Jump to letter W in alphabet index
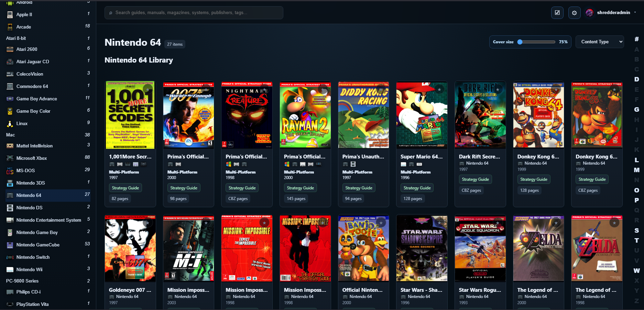 [x=637, y=270]
